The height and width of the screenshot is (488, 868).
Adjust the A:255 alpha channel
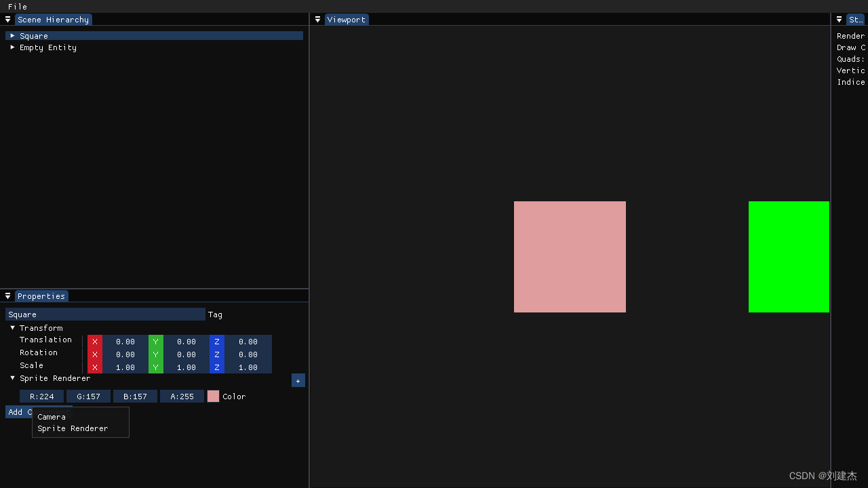pos(182,396)
